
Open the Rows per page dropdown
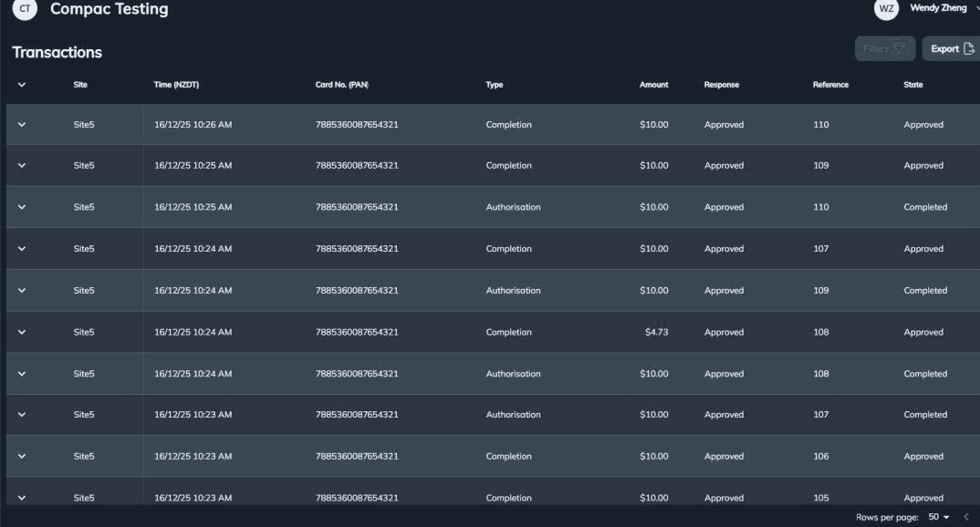(939, 517)
